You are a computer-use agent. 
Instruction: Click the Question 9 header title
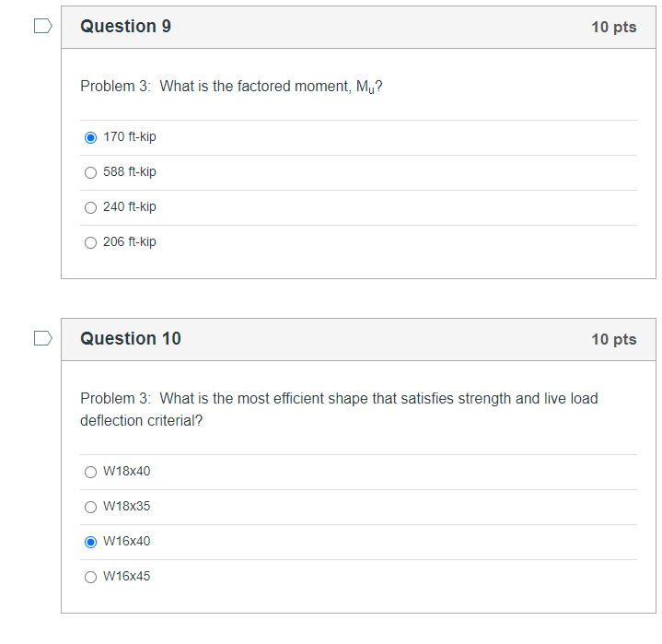pos(126,26)
